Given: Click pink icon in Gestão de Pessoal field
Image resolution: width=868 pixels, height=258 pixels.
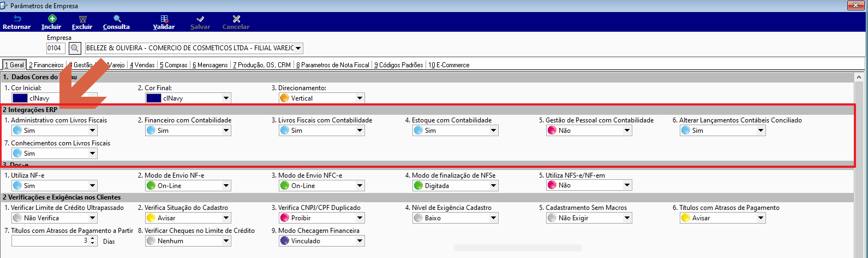Looking at the screenshot, I should 552,131.
